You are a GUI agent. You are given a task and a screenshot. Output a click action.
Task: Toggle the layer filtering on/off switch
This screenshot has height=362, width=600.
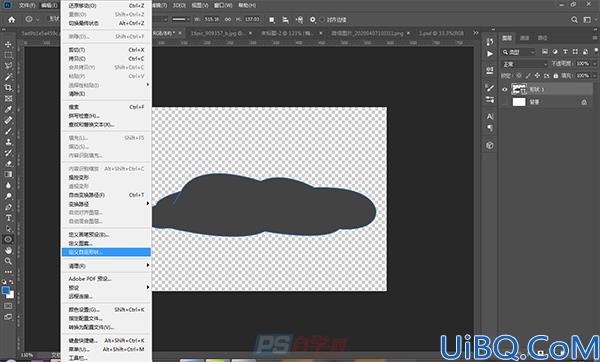point(596,51)
